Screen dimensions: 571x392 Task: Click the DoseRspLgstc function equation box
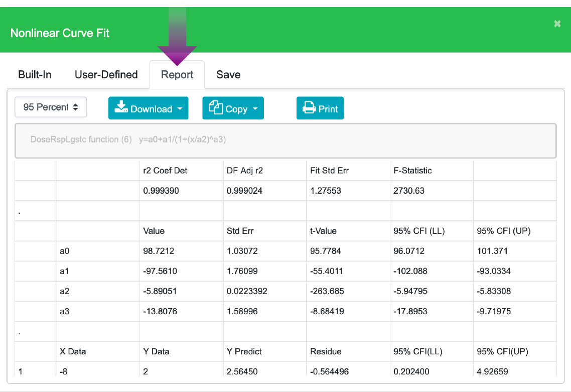tap(285, 140)
